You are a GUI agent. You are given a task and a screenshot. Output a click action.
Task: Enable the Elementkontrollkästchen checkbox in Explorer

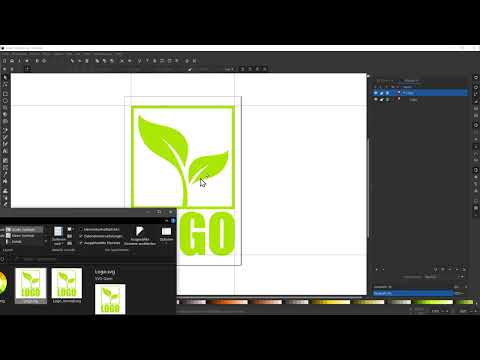click(81, 229)
